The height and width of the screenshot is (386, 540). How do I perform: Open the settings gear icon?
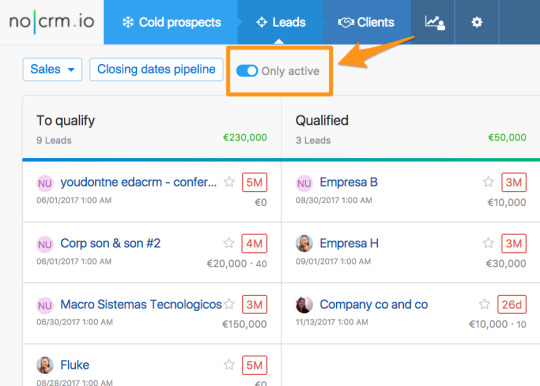click(477, 22)
